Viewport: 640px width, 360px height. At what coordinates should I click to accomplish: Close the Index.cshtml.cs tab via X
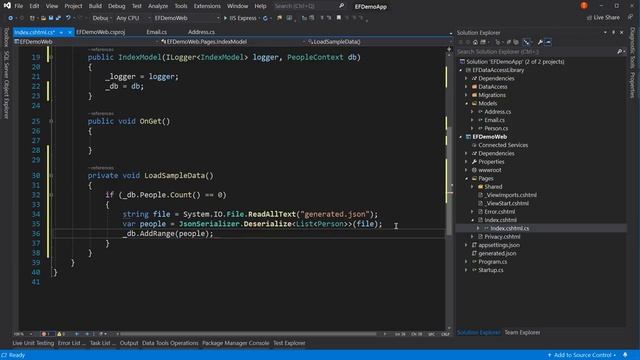70,32
